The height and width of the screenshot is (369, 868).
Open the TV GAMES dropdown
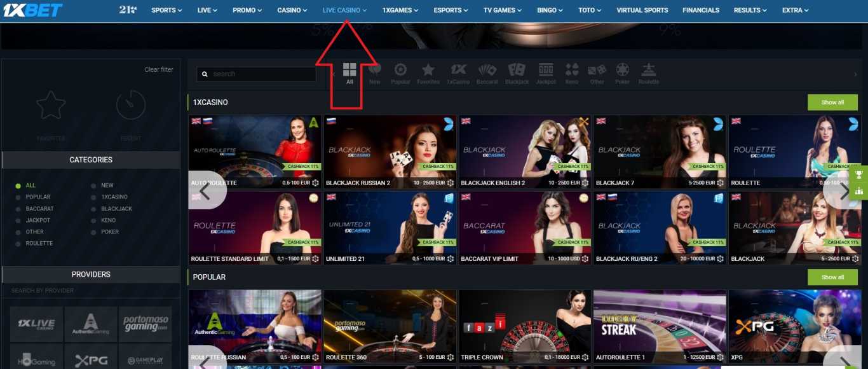click(x=503, y=10)
